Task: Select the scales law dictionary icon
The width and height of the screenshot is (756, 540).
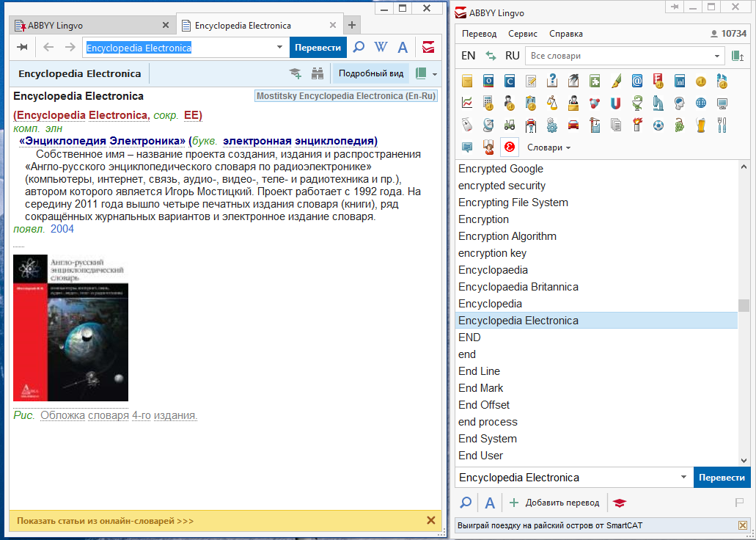Action: tap(552, 103)
